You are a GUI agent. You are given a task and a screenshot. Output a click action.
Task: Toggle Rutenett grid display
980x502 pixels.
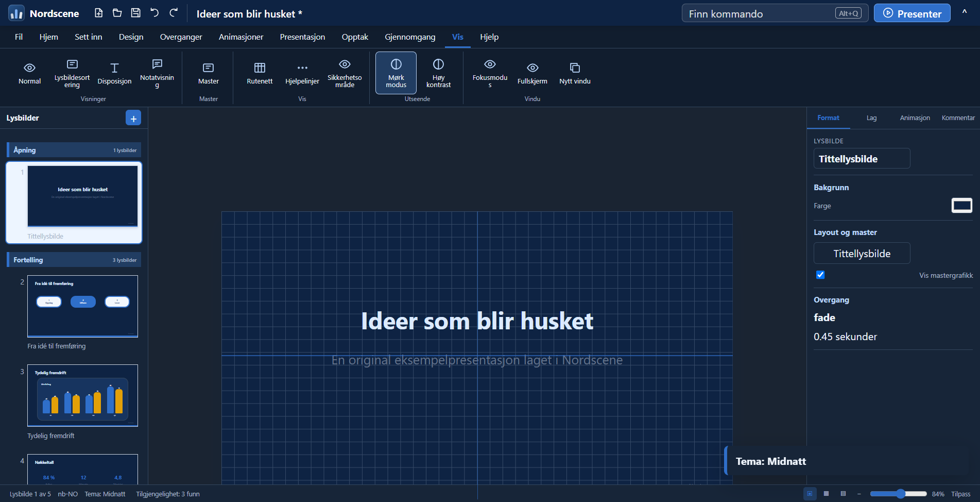260,74
